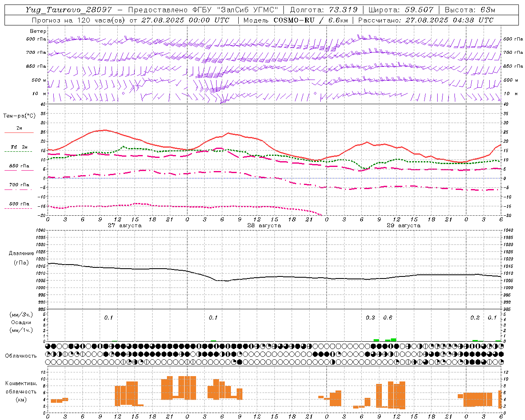525x420 pixels.
Task: Click the 0.6 precipitation amount value
Action: tap(388, 317)
